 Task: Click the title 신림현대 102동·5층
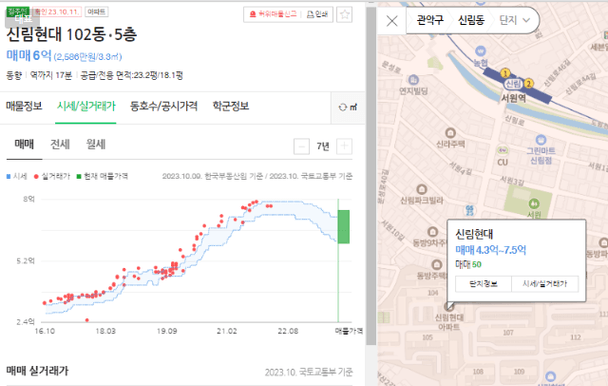tap(72, 35)
